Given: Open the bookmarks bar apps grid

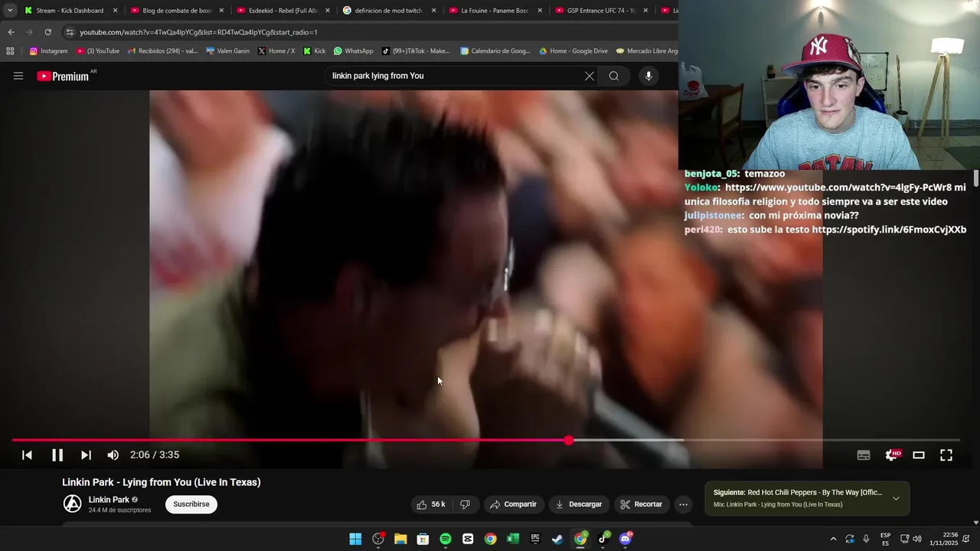Looking at the screenshot, I should pyautogui.click(x=10, y=51).
